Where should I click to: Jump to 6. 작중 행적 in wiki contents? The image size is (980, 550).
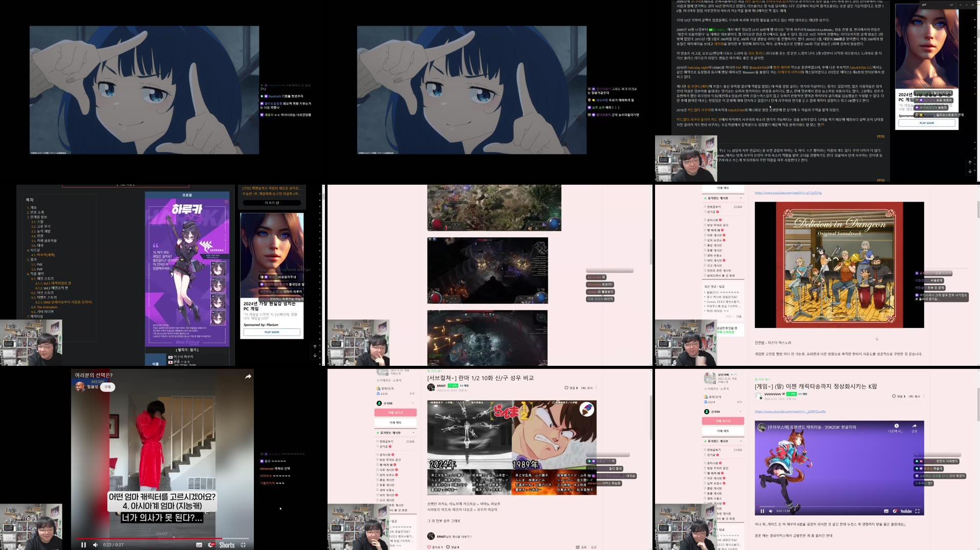(35, 274)
